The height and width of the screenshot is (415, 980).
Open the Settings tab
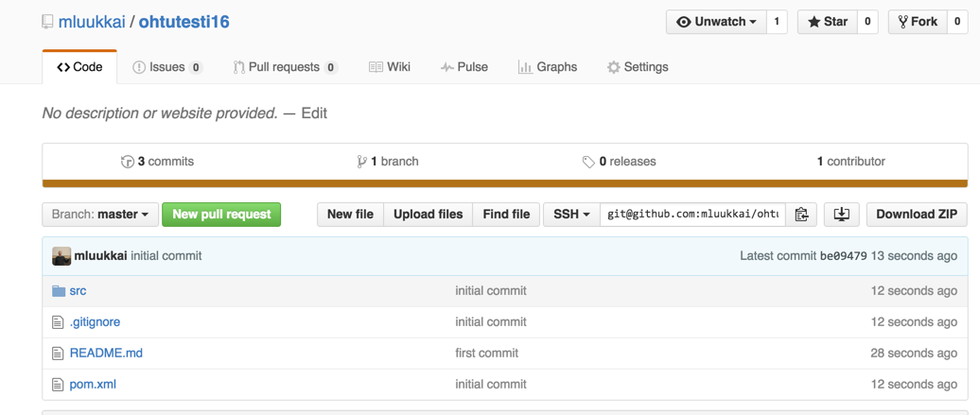[x=638, y=67]
